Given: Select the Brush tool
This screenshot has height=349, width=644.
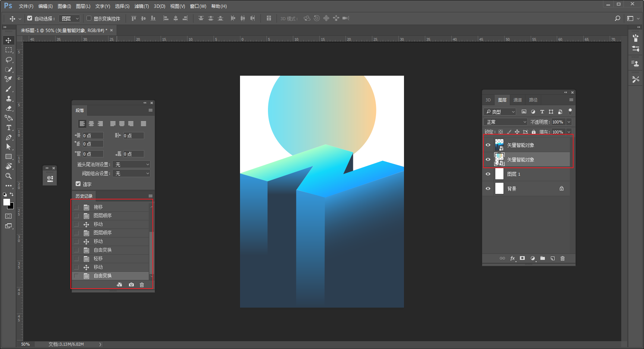Looking at the screenshot, I should click(x=9, y=89).
